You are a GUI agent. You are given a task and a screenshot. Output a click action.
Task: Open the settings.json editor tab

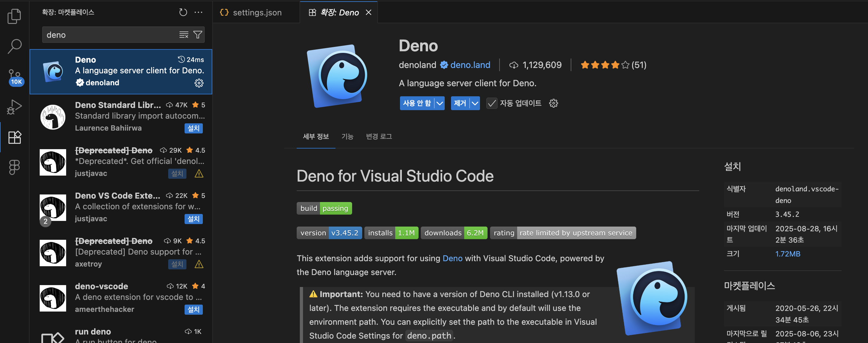click(257, 13)
